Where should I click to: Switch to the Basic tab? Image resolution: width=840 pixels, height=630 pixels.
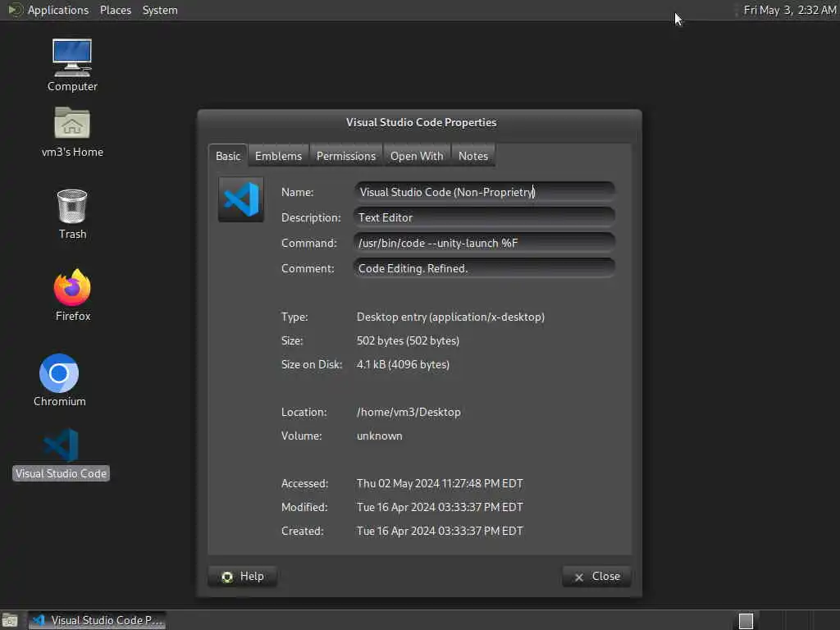click(x=228, y=156)
